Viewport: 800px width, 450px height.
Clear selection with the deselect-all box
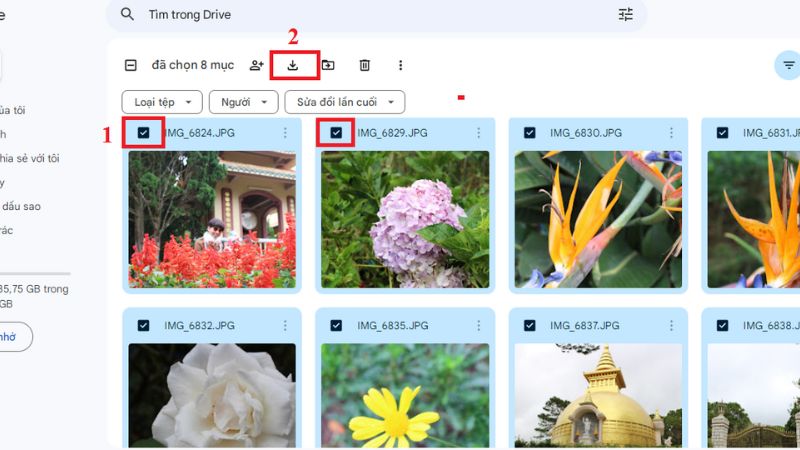[130, 65]
